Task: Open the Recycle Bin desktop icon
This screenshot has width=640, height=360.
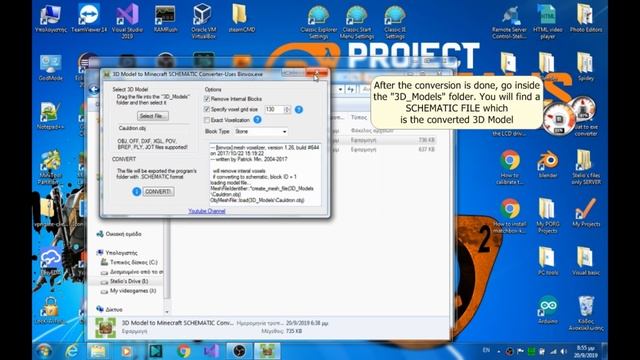Action: coord(585,313)
